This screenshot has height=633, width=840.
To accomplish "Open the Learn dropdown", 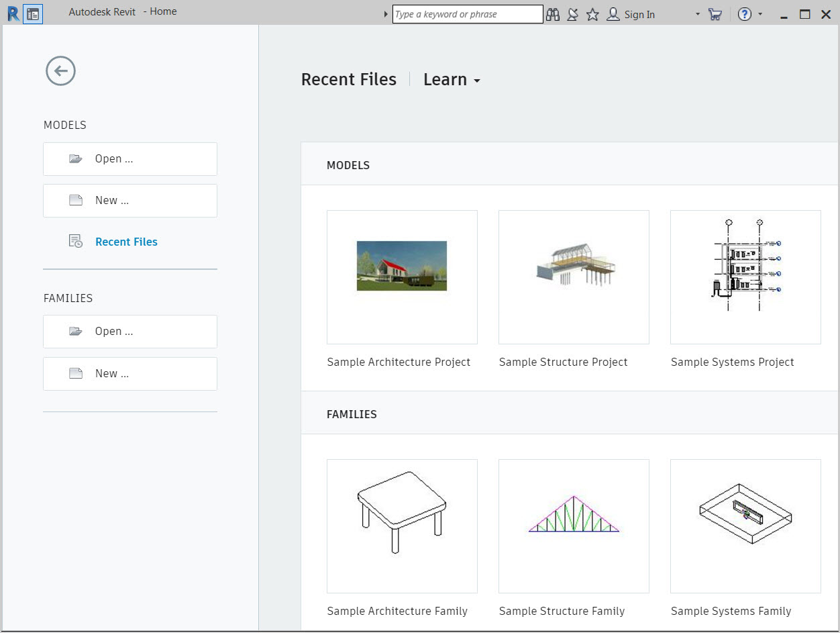I will point(451,79).
